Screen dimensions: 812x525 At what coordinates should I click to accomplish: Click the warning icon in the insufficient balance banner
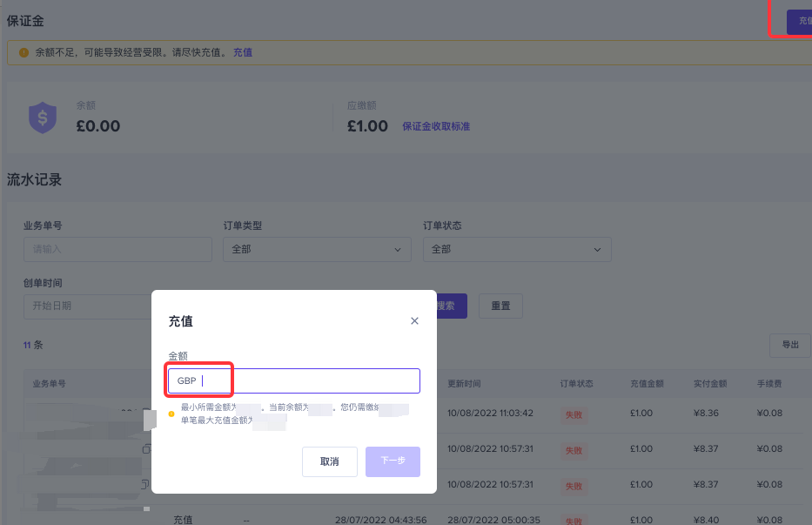[x=23, y=52]
